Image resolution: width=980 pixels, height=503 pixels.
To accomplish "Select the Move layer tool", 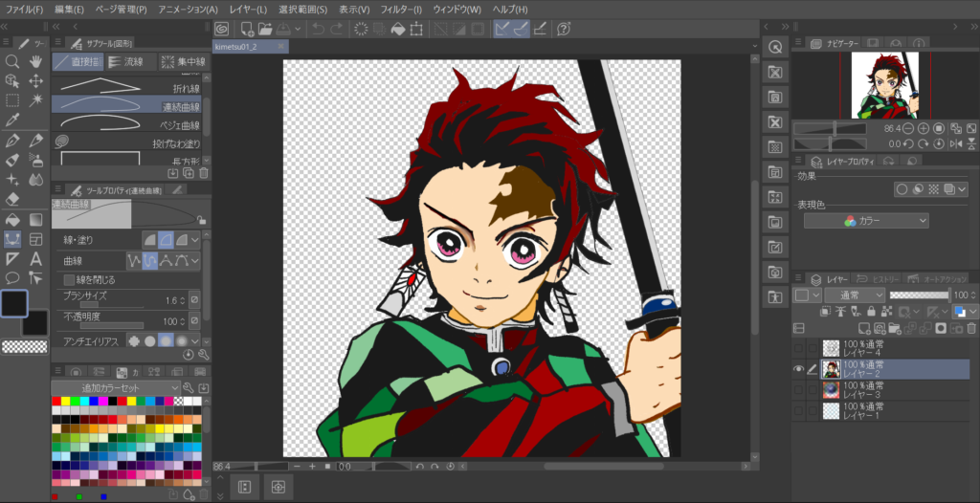I will pos(35,80).
